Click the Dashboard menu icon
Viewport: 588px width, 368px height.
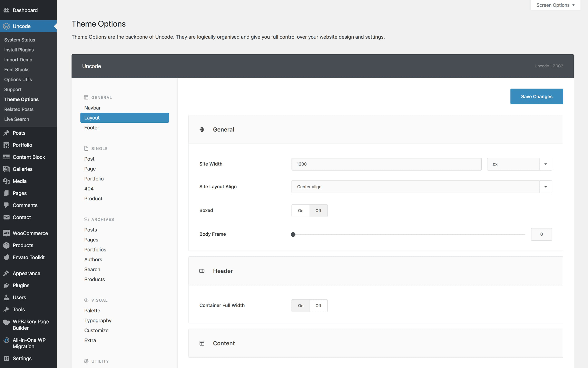[7, 10]
